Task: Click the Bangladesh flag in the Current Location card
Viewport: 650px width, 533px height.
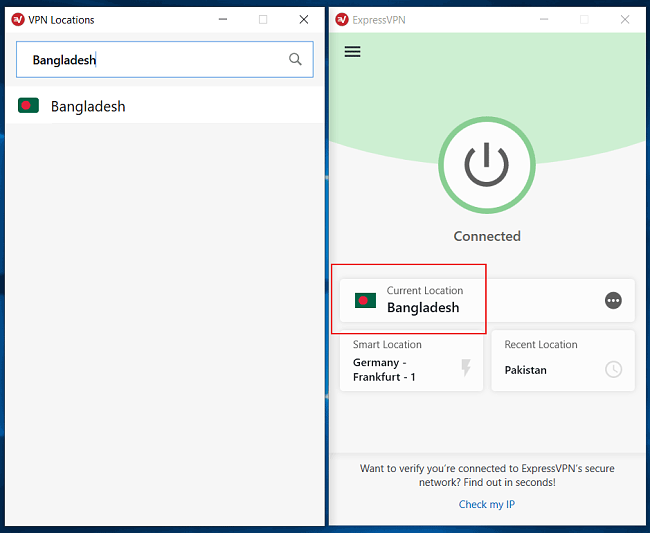Action: tap(365, 300)
